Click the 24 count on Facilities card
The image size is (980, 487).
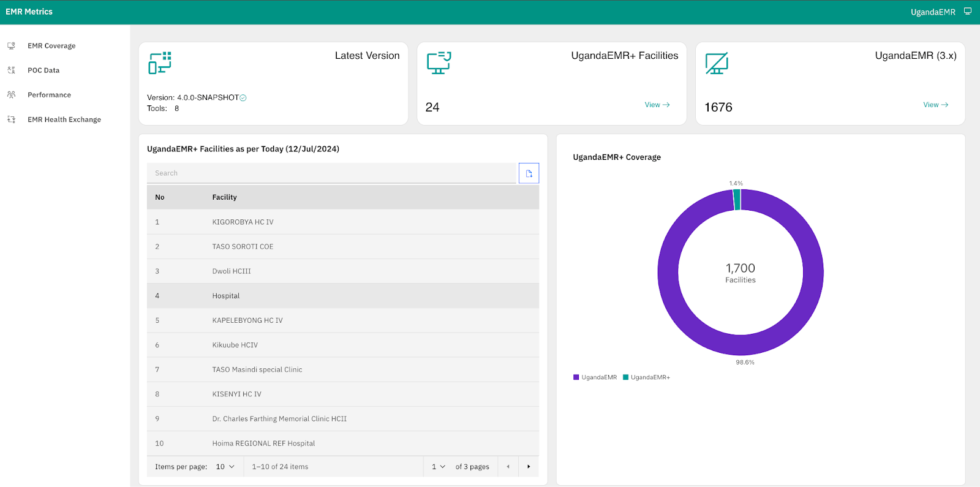point(432,107)
